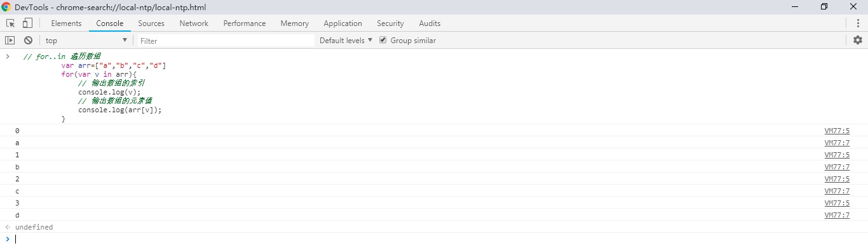Click the logged output value 3
The width and height of the screenshot is (868, 248).
click(x=17, y=203)
